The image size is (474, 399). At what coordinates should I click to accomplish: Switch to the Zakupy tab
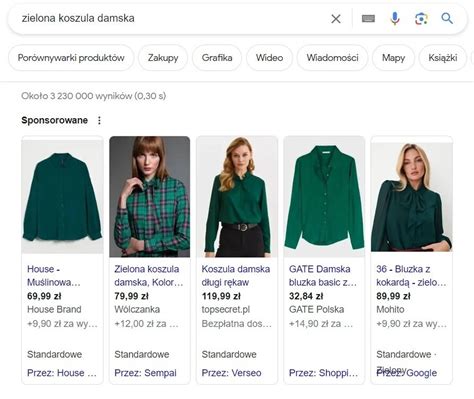163,58
